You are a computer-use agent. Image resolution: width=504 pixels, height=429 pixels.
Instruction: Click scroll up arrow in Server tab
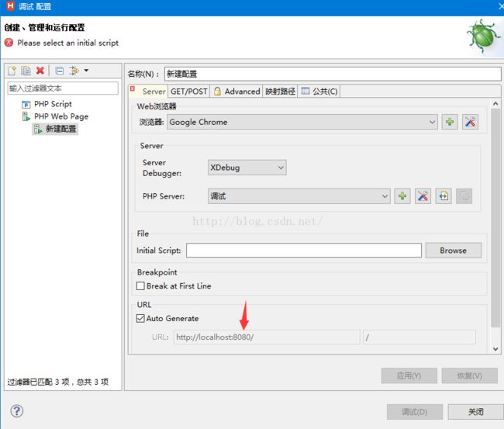495,103
